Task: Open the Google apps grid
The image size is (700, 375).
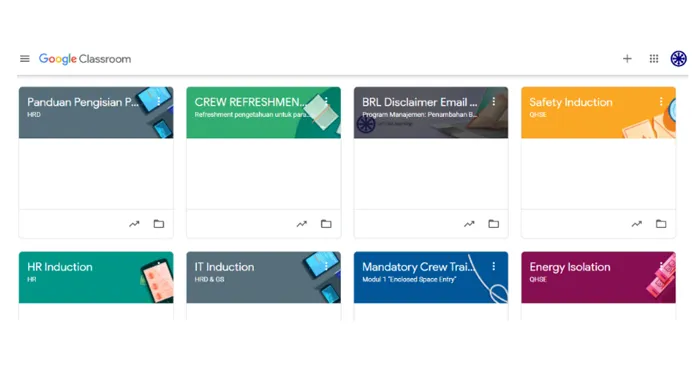Action: coord(654,58)
